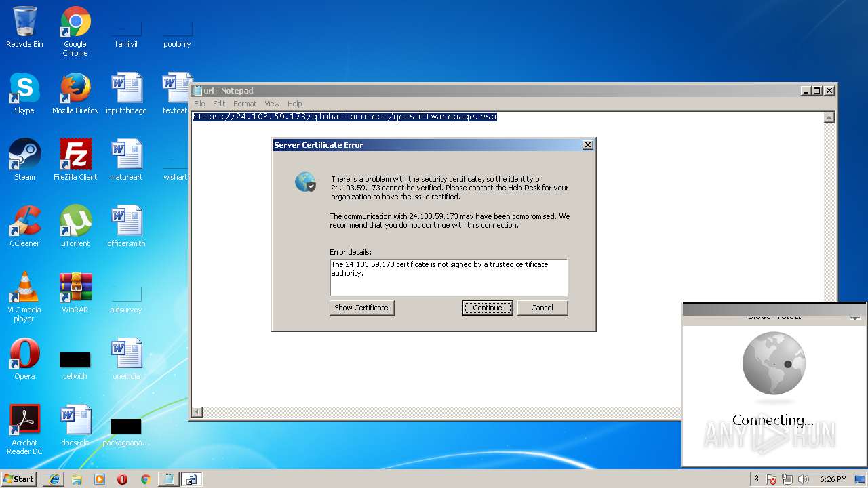Expand hidden system tray icons

[x=757, y=479]
